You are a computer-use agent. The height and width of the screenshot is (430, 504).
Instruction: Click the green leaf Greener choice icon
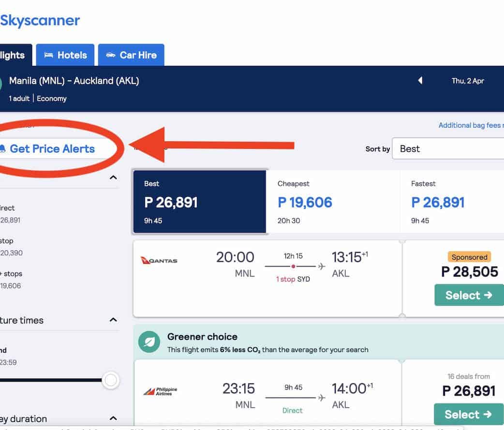pyautogui.click(x=149, y=342)
